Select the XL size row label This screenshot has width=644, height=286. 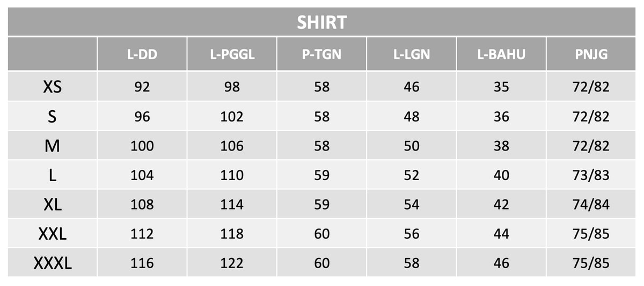coord(52,204)
